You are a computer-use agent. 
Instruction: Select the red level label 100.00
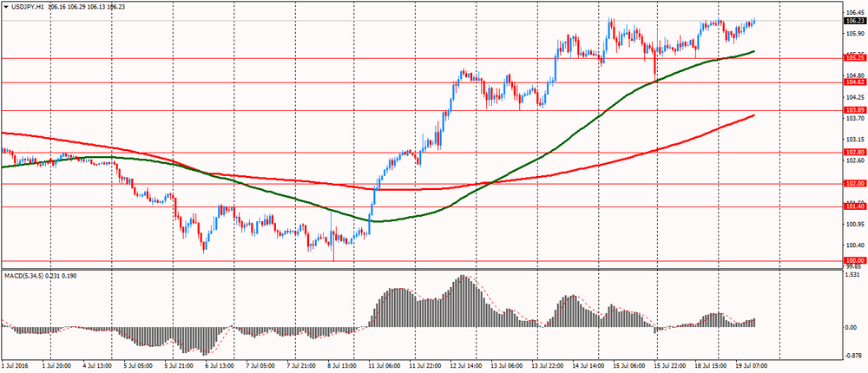click(x=855, y=260)
